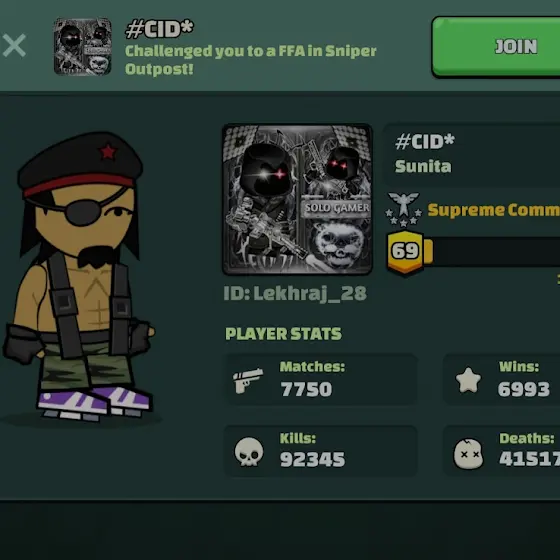Click the Kills 92345 stat box
560x560 pixels.
click(x=320, y=451)
